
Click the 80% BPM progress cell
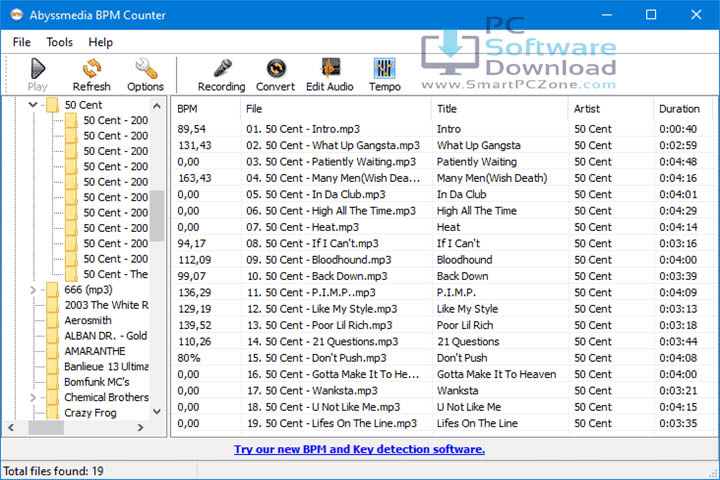coord(189,358)
